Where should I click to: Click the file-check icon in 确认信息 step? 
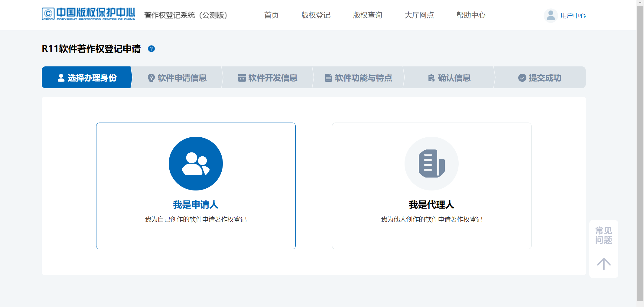coord(431,78)
